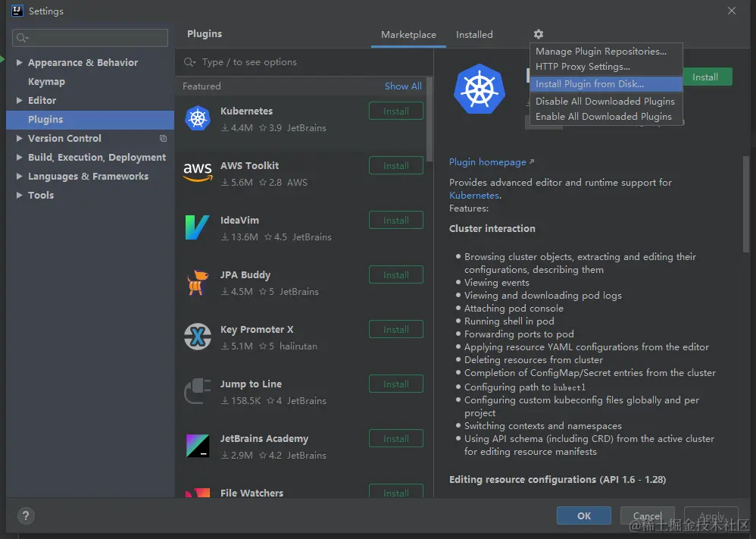The width and height of the screenshot is (756, 539).
Task: Expand the Version Control node
Action: pos(19,139)
